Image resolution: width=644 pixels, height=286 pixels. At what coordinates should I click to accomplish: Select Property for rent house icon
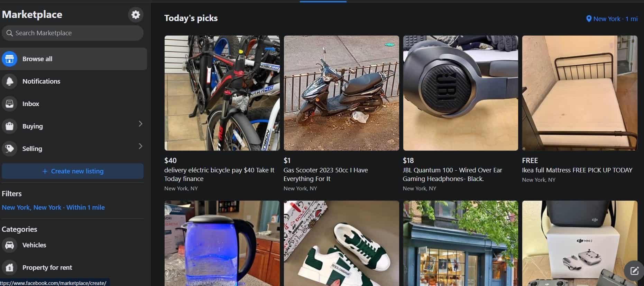coord(9,267)
